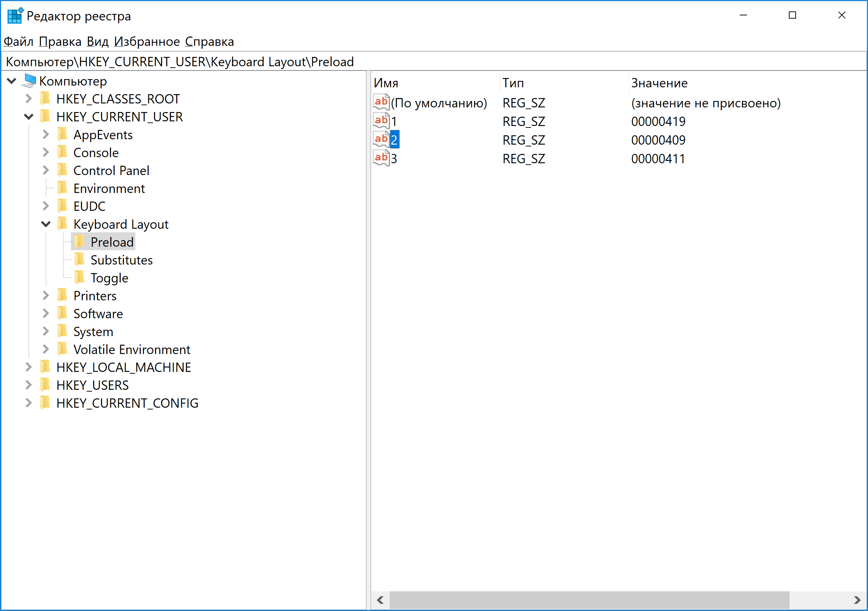868x611 pixels.
Task: Expand the Software key arrow
Action: pos(46,313)
